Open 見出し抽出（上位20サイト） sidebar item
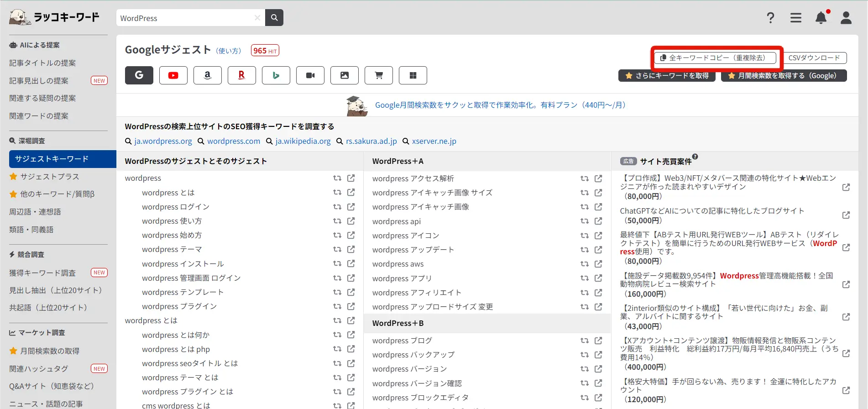The width and height of the screenshot is (868, 409). 55,290
